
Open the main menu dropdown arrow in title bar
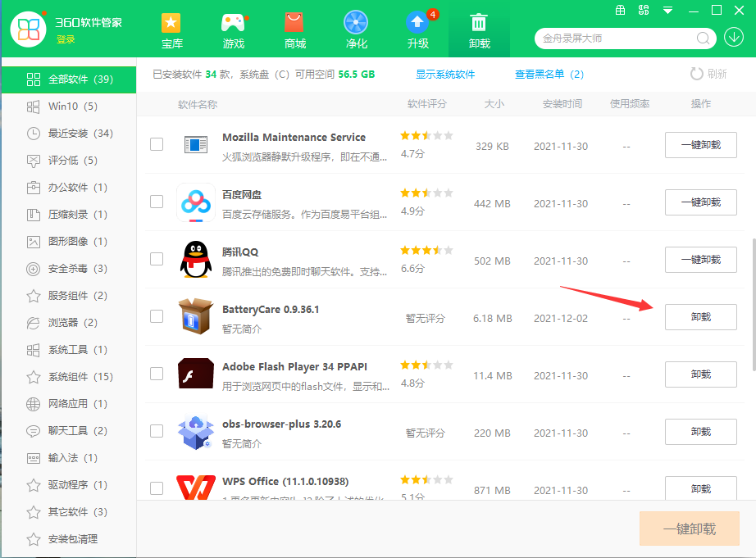667,10
